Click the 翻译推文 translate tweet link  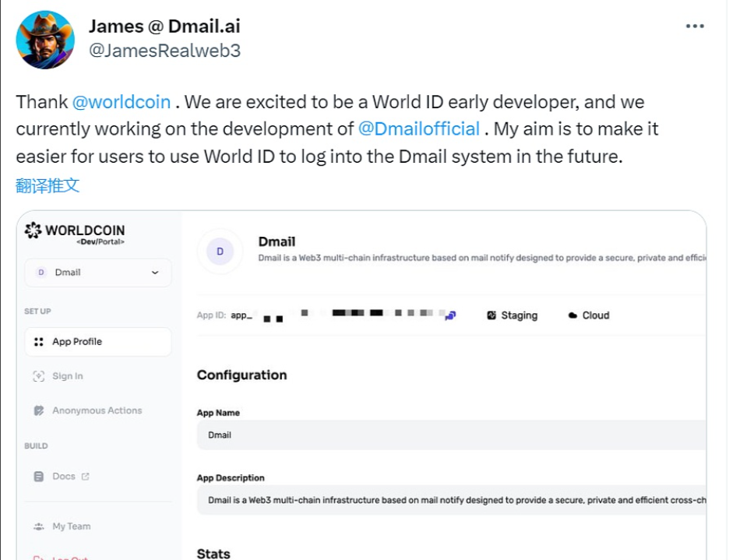tap(48, 185)
